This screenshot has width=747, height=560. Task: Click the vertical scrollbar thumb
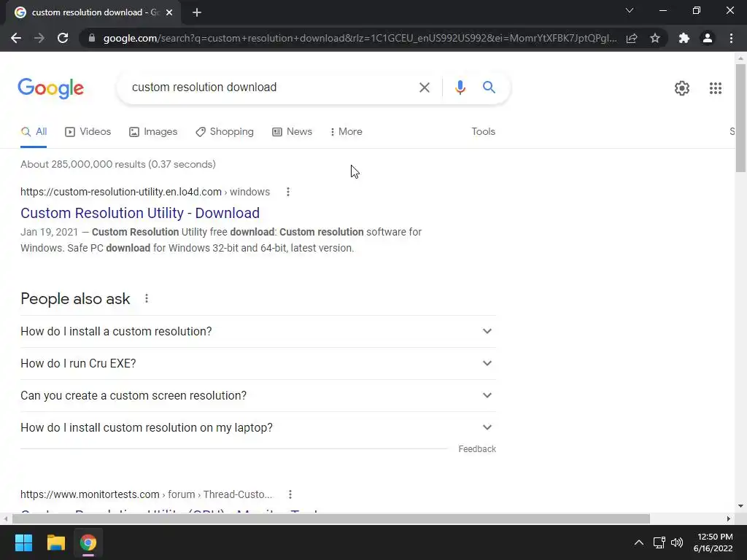pos(740,117)
